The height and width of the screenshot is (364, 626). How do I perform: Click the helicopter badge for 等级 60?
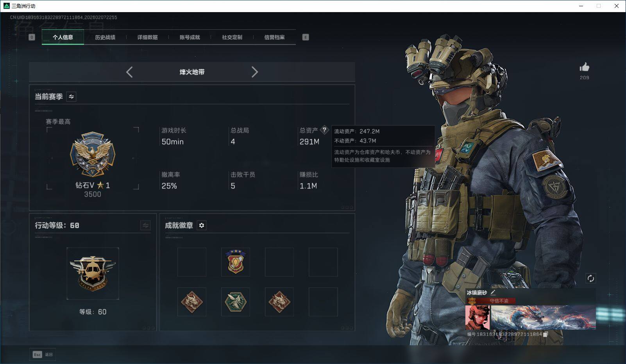pos(93,273)
